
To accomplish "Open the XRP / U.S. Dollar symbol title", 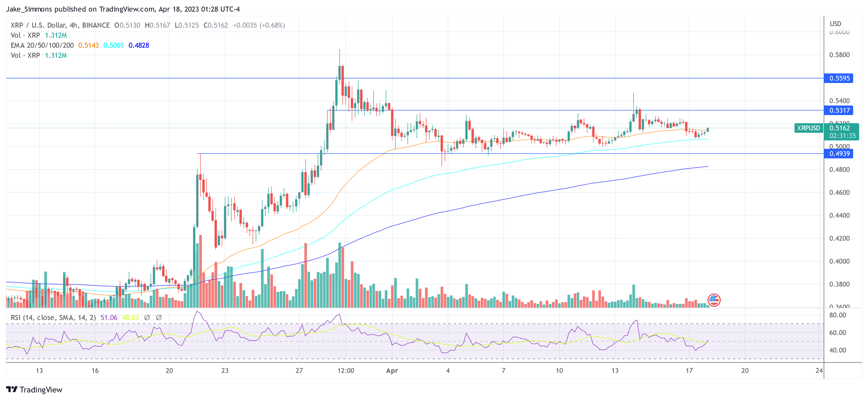I will pos(60,25).
